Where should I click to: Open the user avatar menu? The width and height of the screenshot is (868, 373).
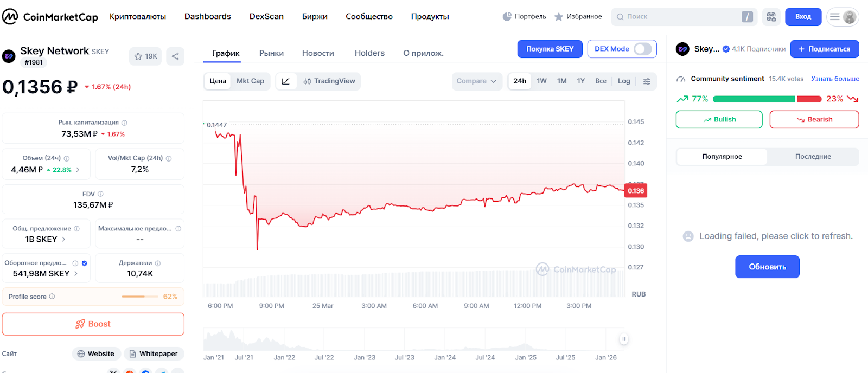[x=849, y=17]
